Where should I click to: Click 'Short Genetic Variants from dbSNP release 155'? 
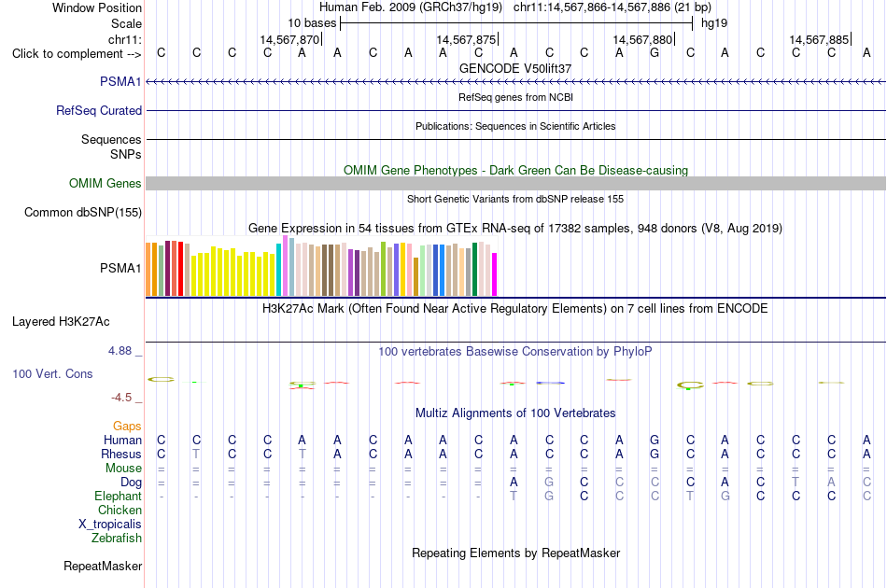click(515, 199)
